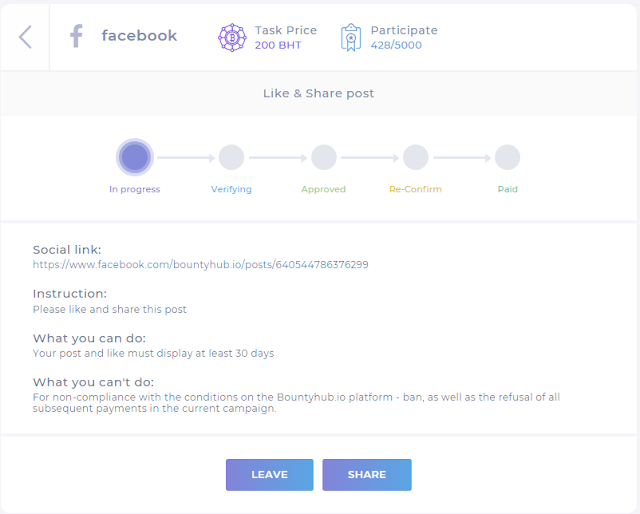Click the Re-Confirm status label
This screenshot has height=514, width=640.
415,189
